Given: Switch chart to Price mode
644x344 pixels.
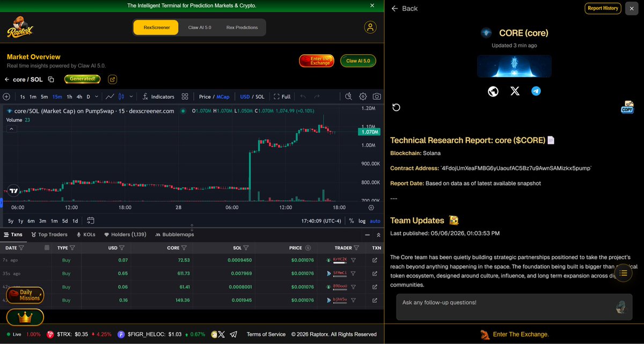Looking at the screenshot, I should [x=204, y=97].
